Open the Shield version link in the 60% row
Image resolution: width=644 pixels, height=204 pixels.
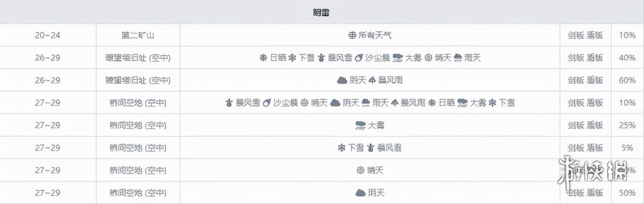tap(595, 80)
